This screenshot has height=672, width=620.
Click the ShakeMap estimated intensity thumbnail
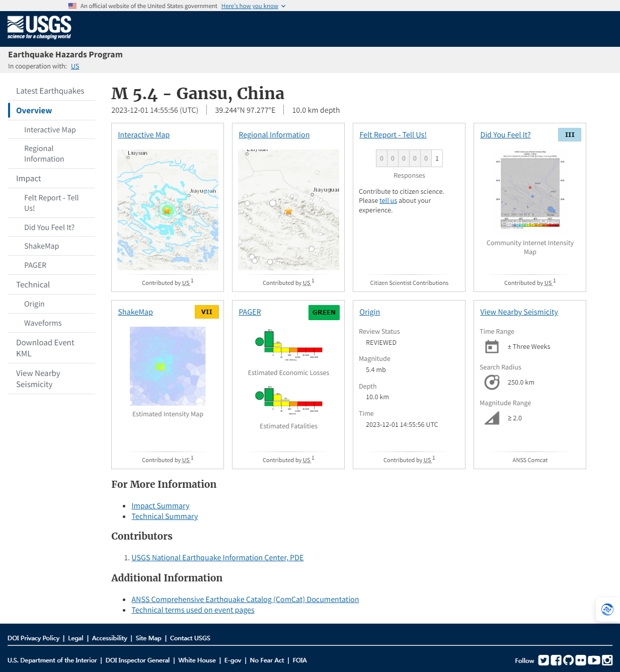click(x=168, y=366)
